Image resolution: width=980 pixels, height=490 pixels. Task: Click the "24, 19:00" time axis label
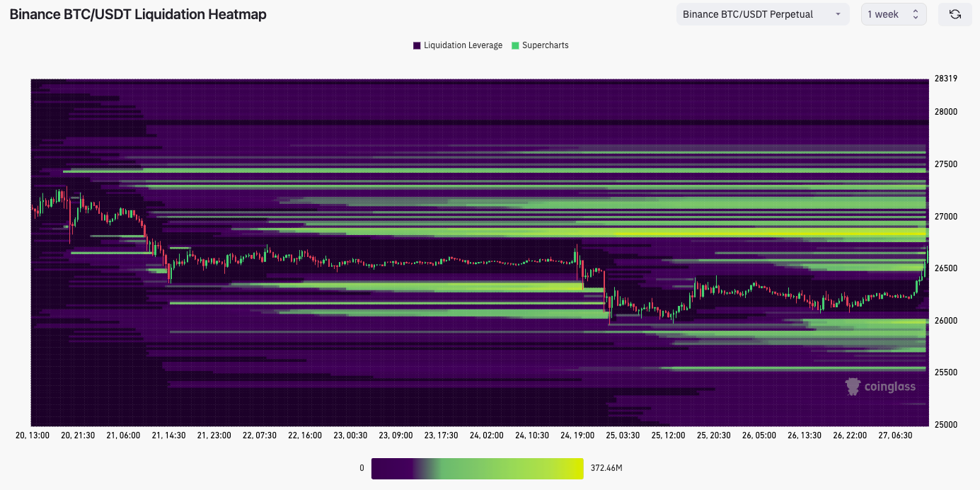click(577, 435)
